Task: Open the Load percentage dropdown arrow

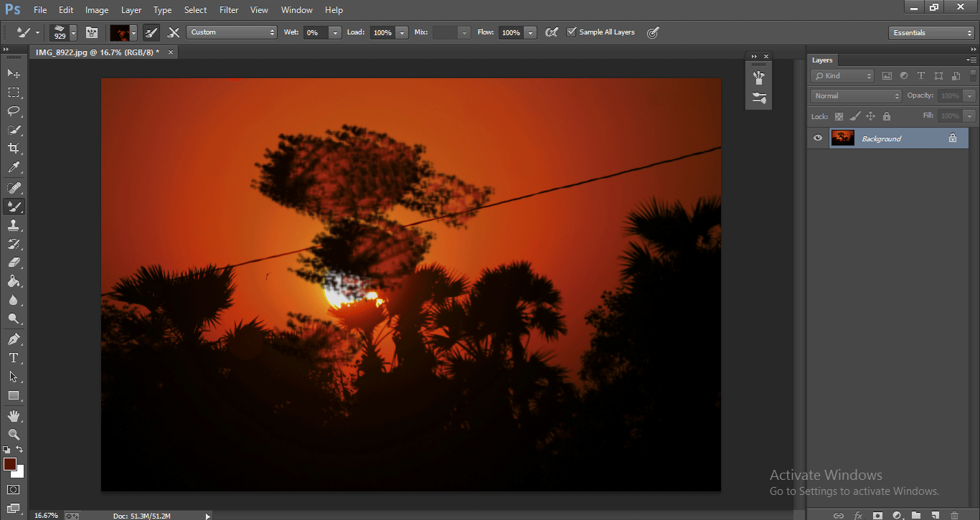Action: 402,32
